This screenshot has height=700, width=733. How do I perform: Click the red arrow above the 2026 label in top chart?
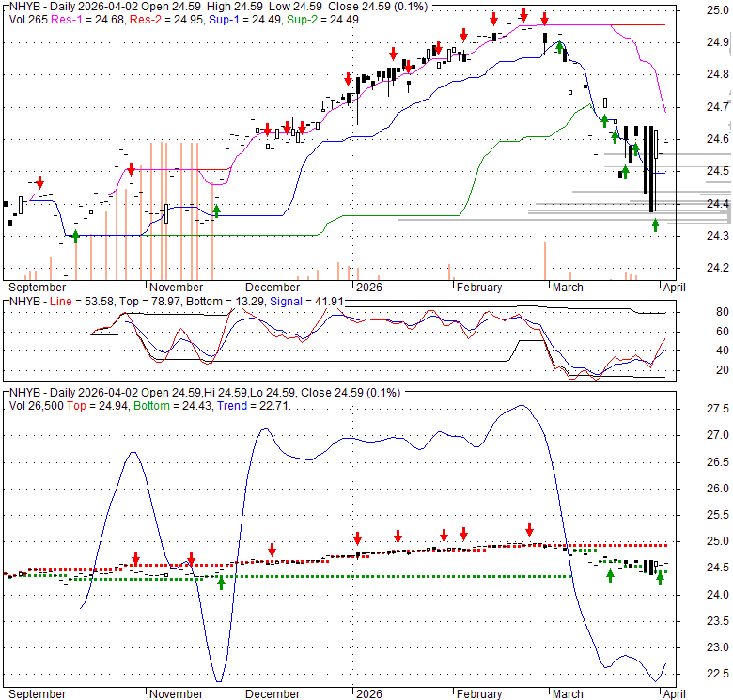[x=348, y=79]
